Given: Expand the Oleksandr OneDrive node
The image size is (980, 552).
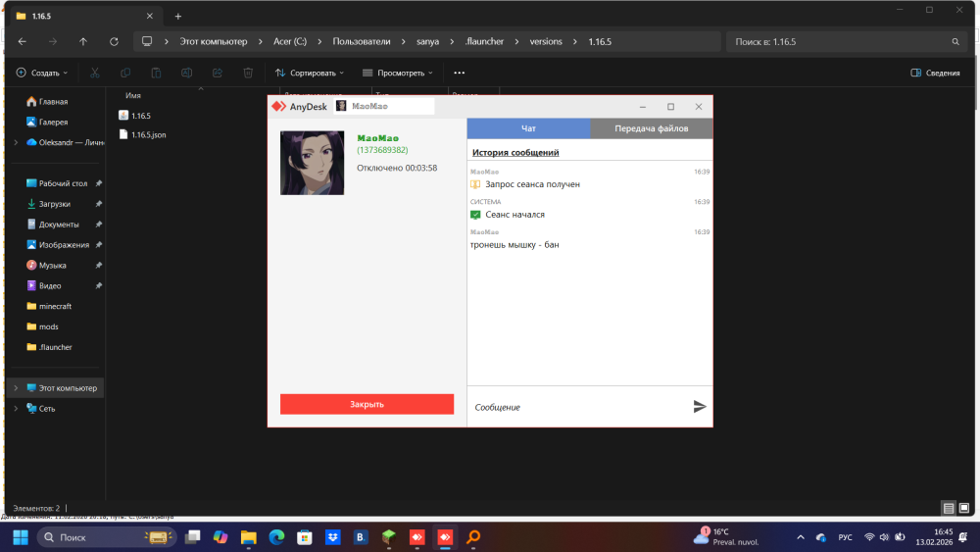Looking at the screenshot, I should [x=16, y=142].
